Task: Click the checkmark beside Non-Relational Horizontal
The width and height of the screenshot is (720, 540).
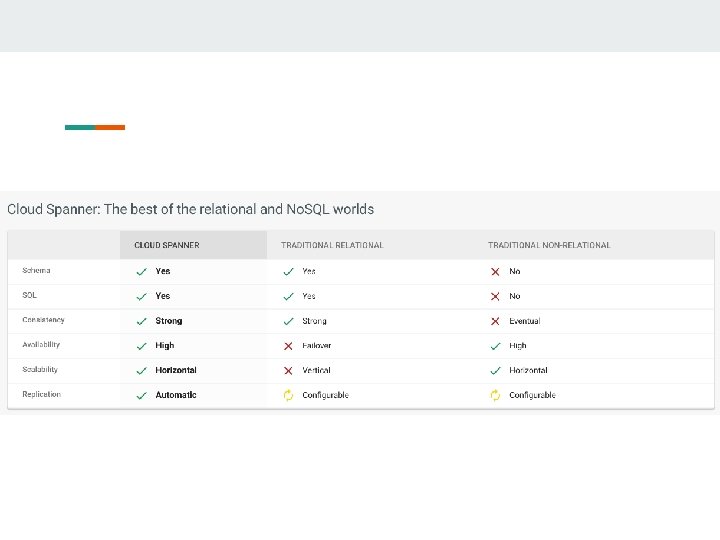Action: coord(495,370)
